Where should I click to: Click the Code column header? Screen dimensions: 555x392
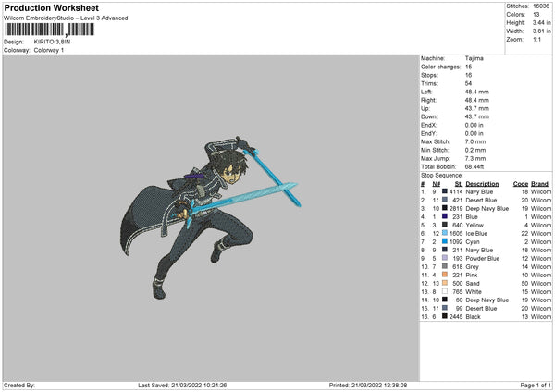[521, 184]
